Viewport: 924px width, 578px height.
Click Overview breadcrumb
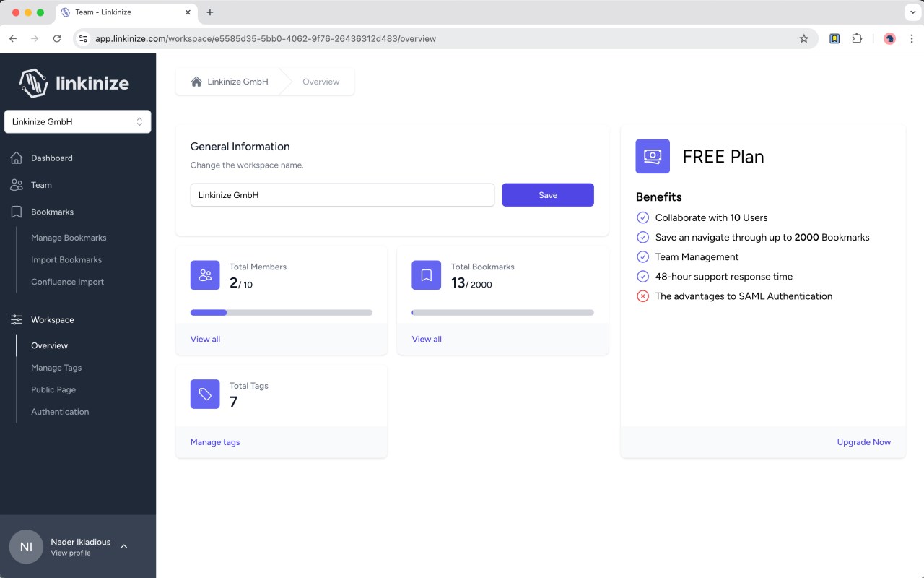321,82
